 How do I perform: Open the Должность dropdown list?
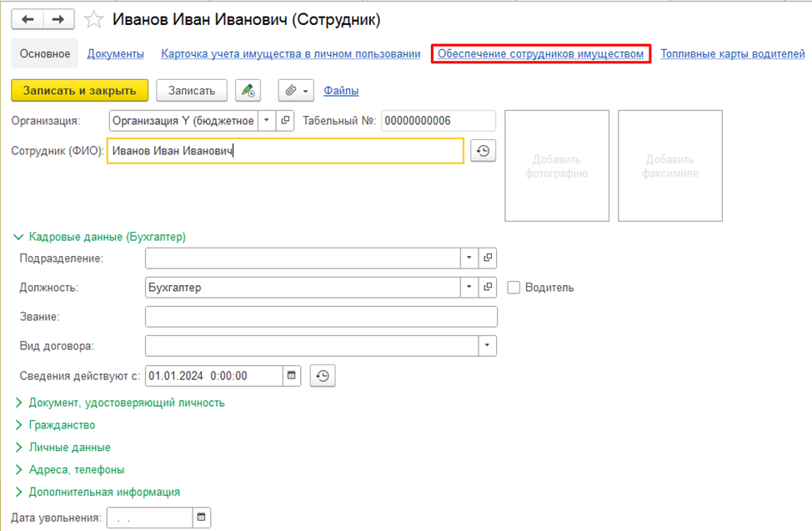[x=469, y=287]
